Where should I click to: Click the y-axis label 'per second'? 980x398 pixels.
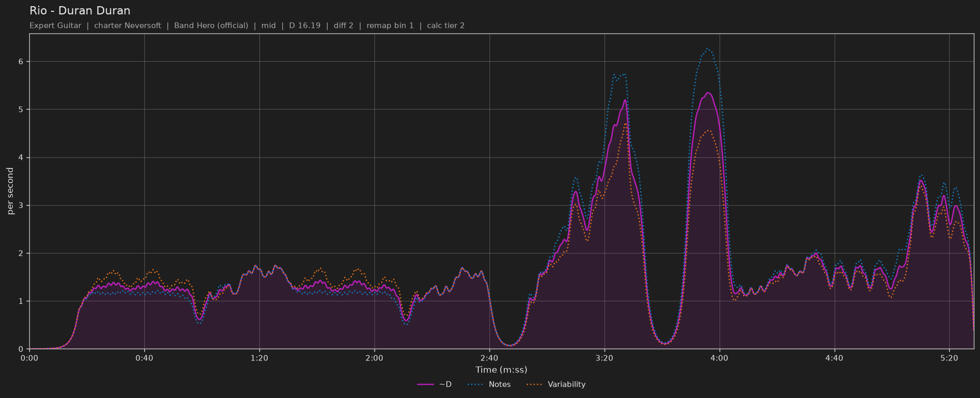(x=10, y=191)
